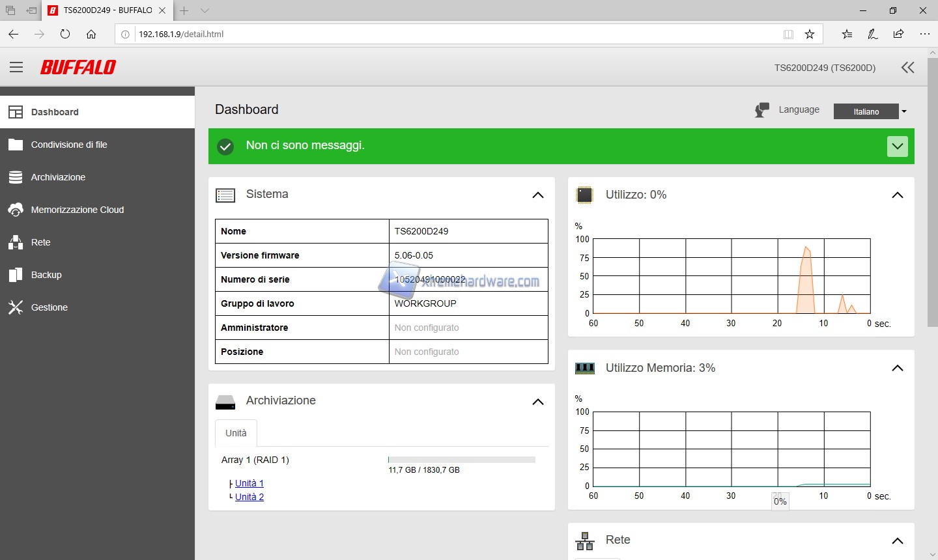The image size is (938, 560).
Task: Click the Buffalo logo
Action: (78, 67)
